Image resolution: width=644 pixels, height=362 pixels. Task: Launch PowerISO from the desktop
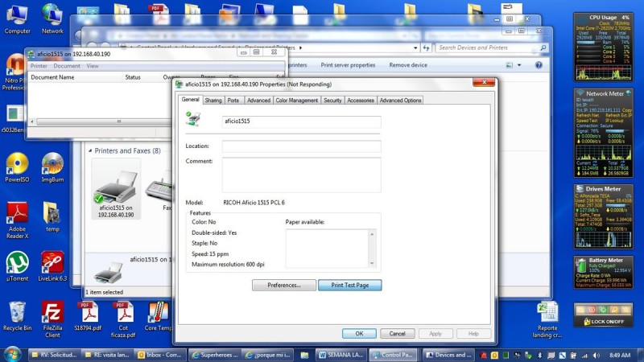tap(17, 167)
